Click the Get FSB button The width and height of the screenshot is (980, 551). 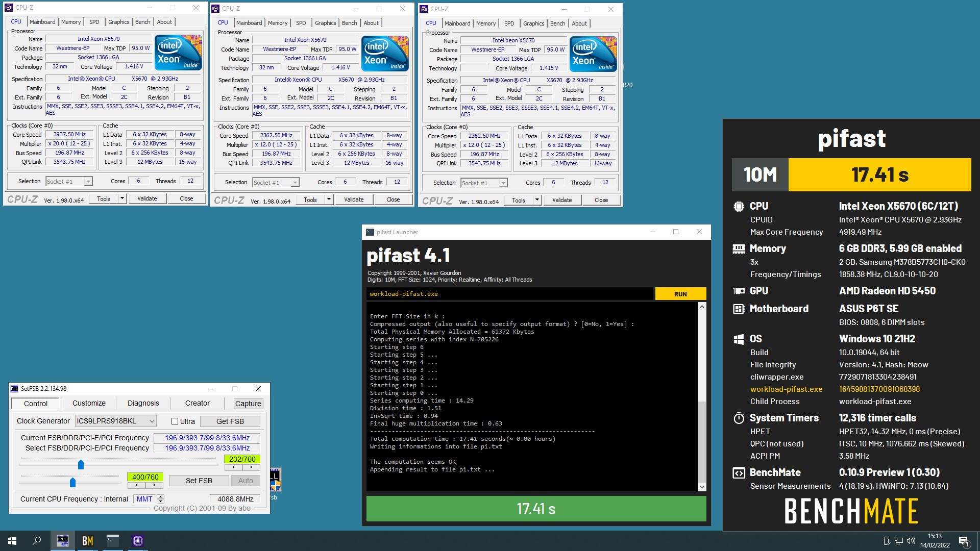pyautogui.click(x=230, y=421)
